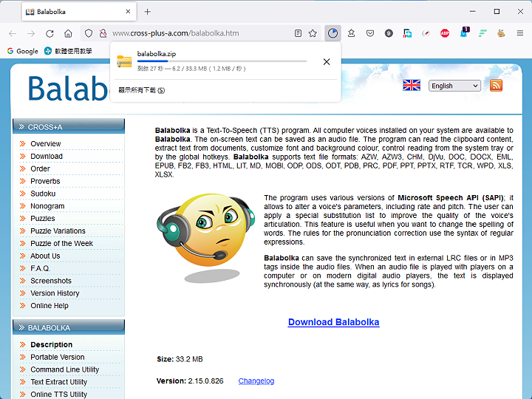532x399 pixels.
Task: Click the insecure connection lock icon
Action: (103, 33)
